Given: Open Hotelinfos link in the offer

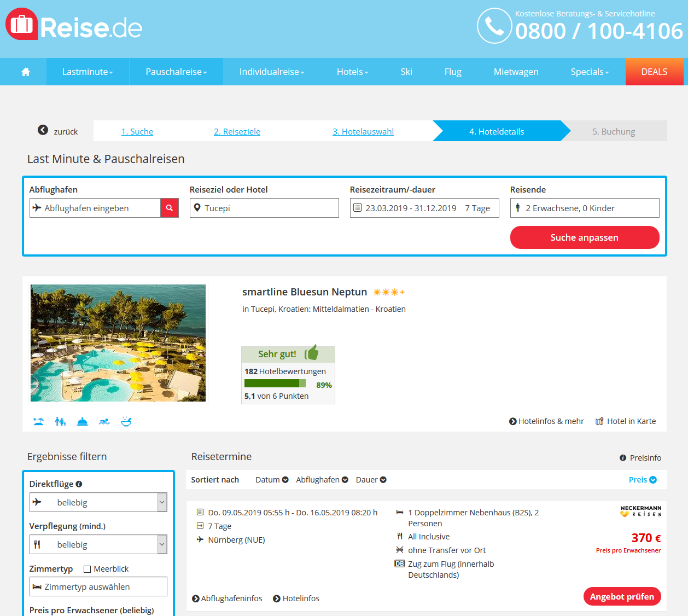Looking at the screenshot, I should pyautogui.click(x=301, y=598).
